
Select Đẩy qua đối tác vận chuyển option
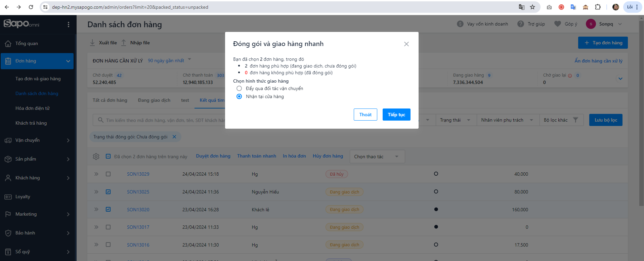[x=239, y=88]
